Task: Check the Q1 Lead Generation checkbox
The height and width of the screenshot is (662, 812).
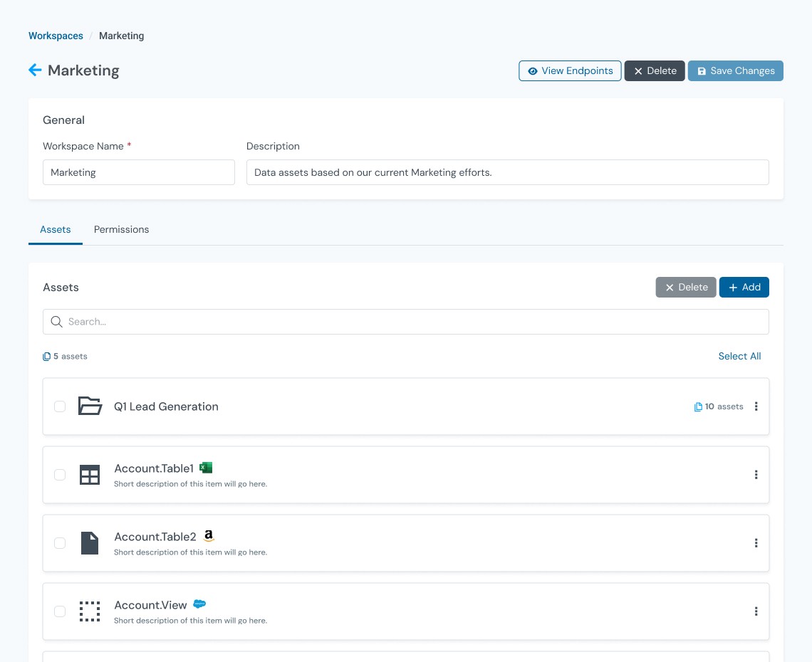Action: [60, 406]
